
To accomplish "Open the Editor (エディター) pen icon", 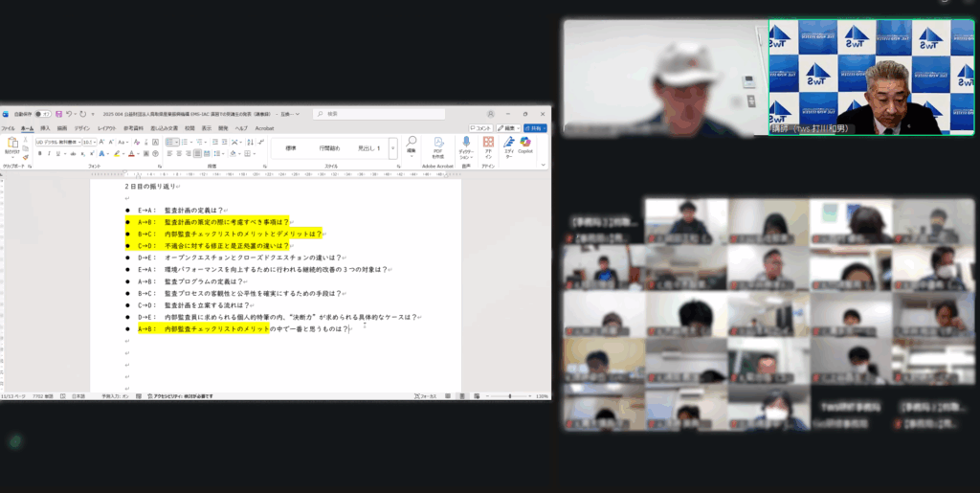I will coord(507,143).
